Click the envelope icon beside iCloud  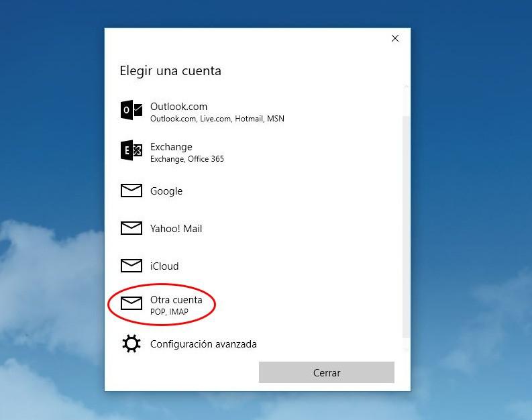click(131, 266)
